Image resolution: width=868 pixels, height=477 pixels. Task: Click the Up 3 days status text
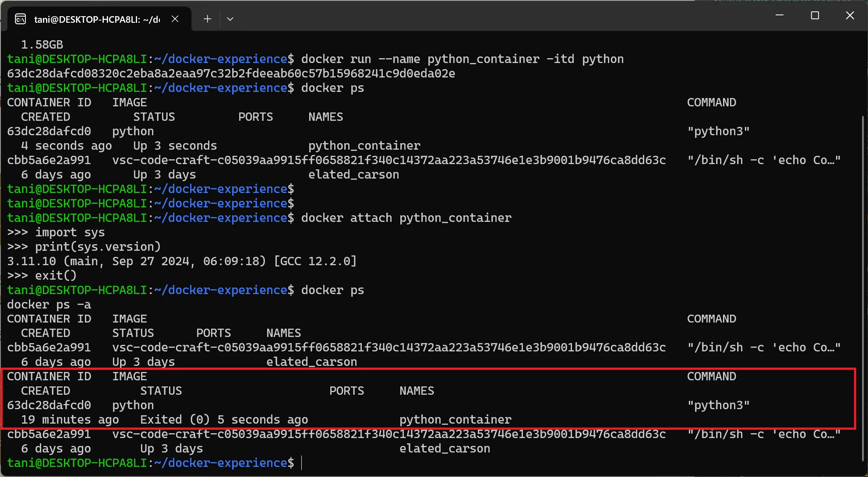pyautogui.click(x=164, y=174)
